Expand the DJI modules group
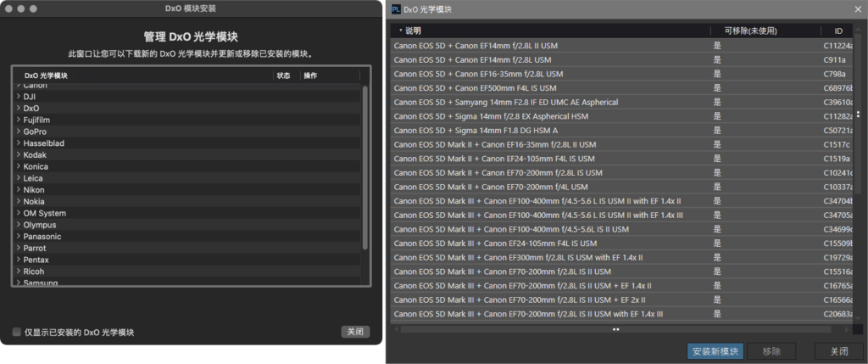Screen dimensions: 868x364 pos(19,97)
